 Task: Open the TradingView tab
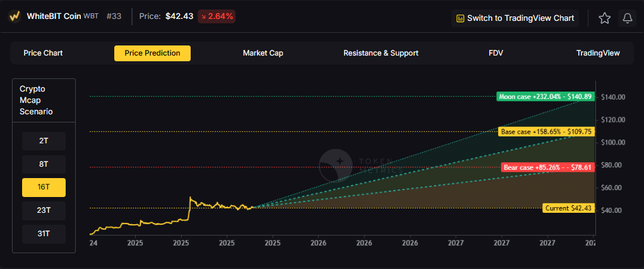597,53
